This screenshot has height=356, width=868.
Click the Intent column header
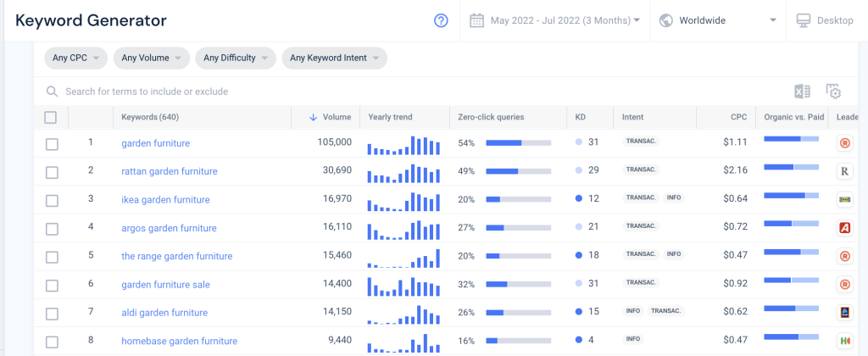coord(632,117)
